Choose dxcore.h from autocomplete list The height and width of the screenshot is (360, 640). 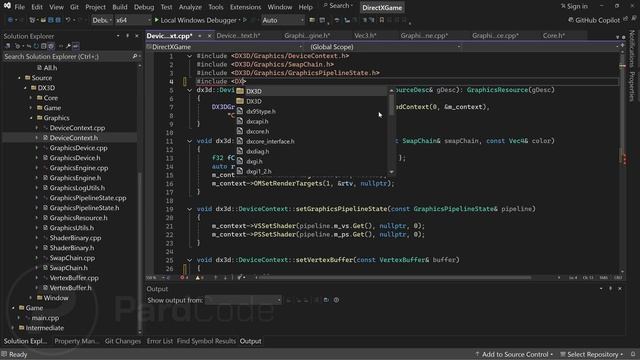point(258,131)
